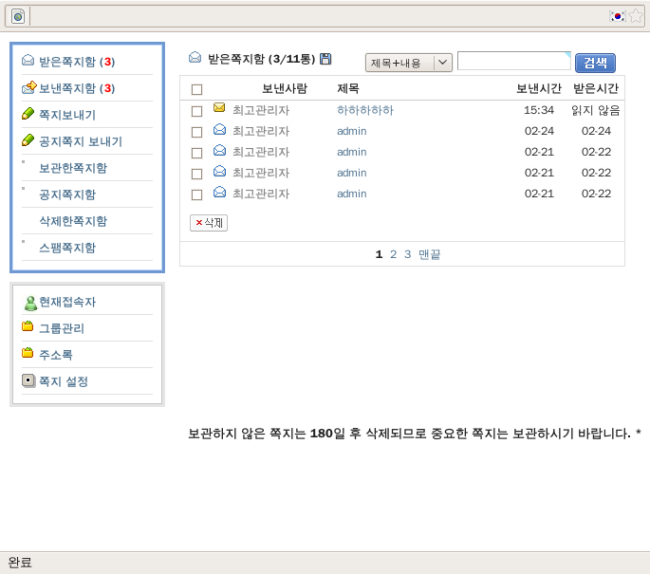
Task: Go to page 2 of messages
Action: pos(394,254)
